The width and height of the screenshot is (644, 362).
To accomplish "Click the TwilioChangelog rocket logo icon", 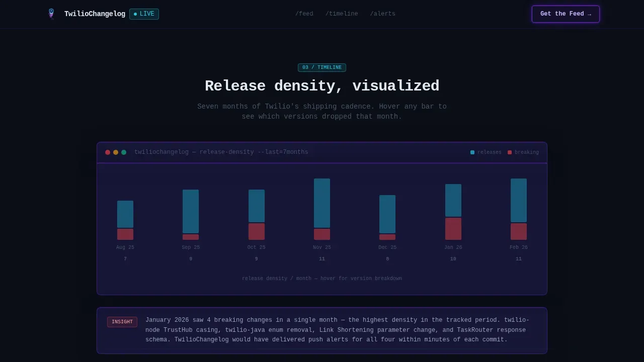I will 51,14.
